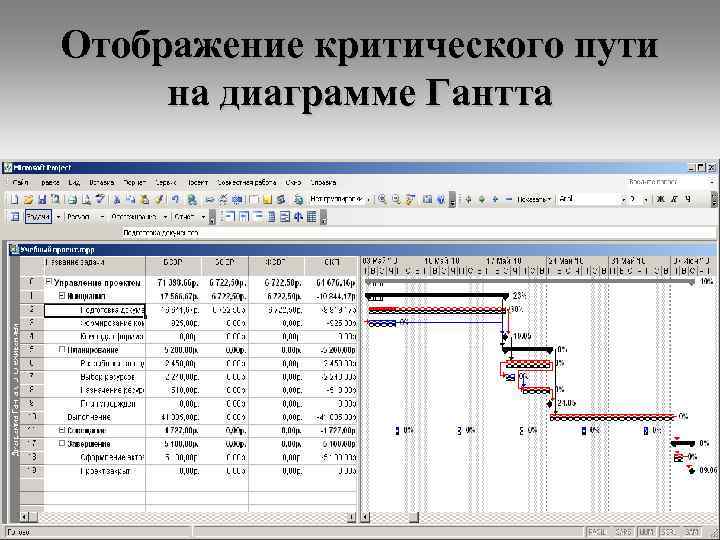Open the Arial font name dropdown
Image resolution: width=720 pixels, height=540 pixels.
pos(623,199)
